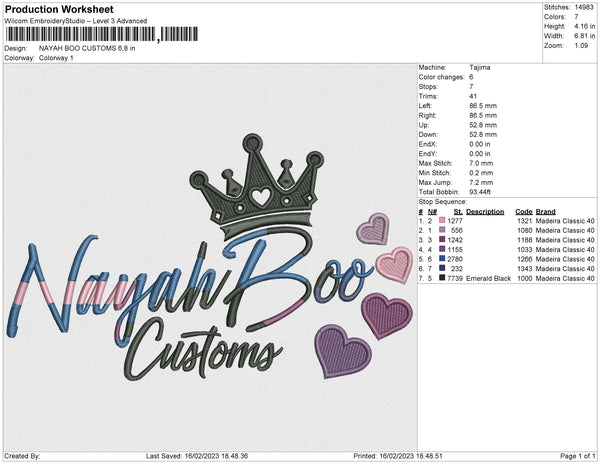
Task: Click the Customs script lettering in the preview
Action: [203, 350]
